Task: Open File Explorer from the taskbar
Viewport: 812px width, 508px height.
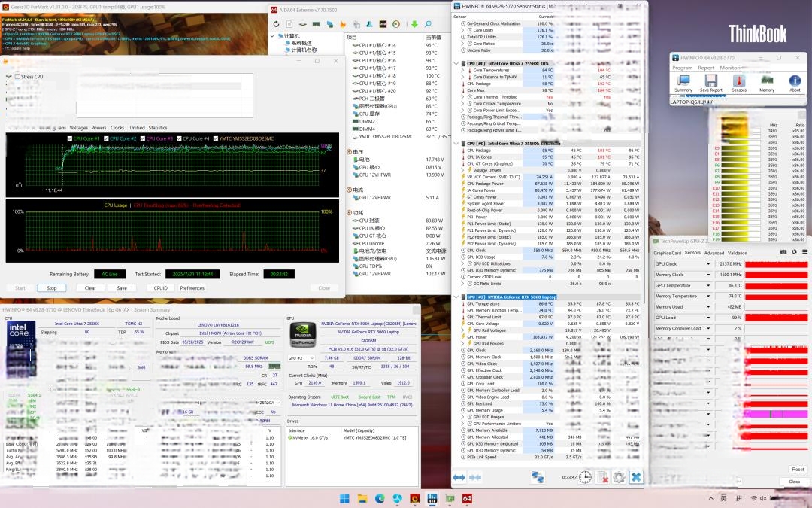Action: 362,499
